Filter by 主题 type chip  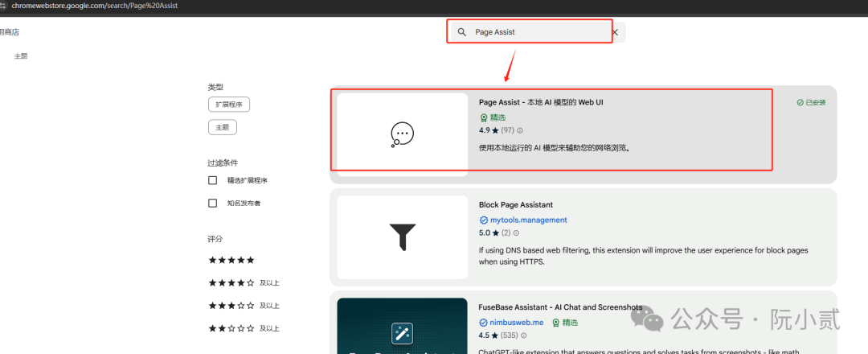point(223,127)
